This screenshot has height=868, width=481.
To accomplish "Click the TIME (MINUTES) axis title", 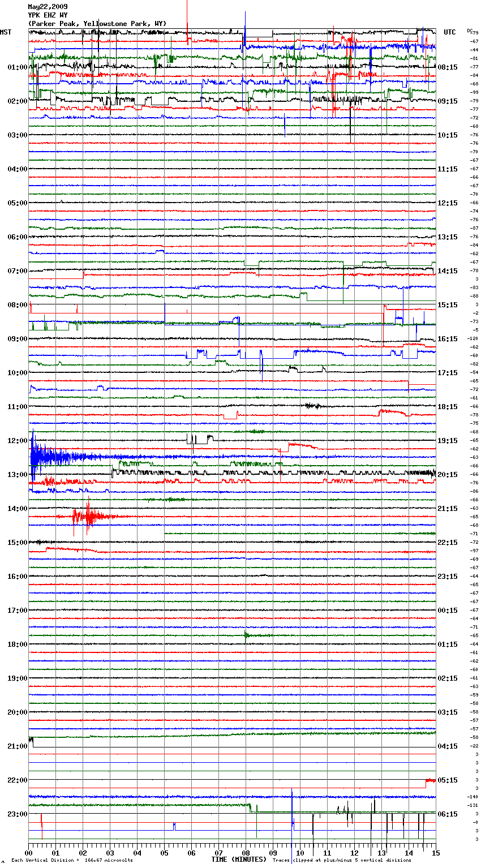I will [239, 860].
